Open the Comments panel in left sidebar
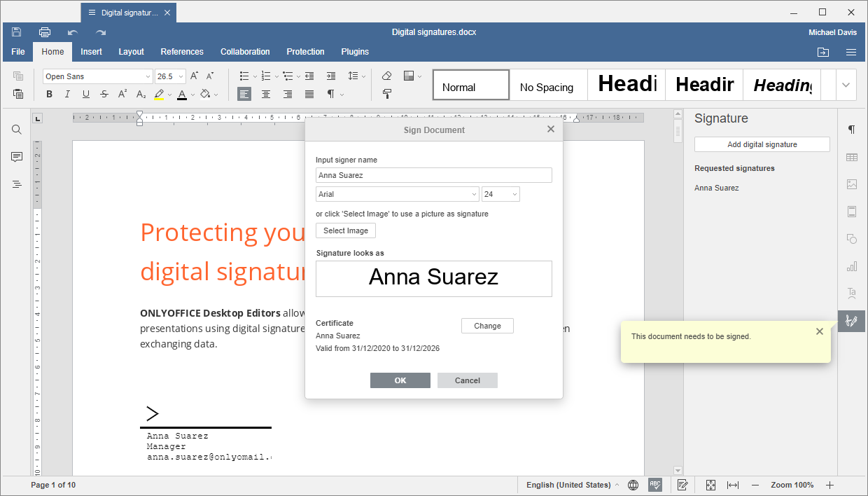 click(x=17, y=157)
